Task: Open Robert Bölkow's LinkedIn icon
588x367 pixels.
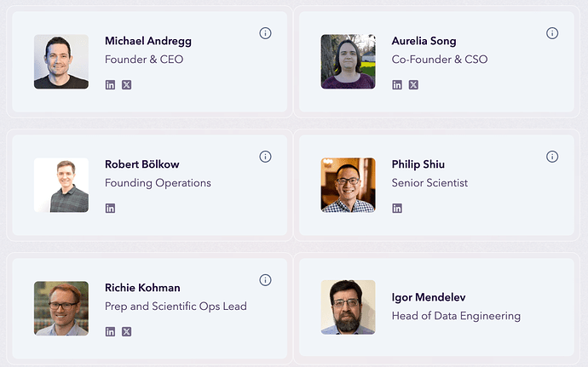Action: (110, 209)
